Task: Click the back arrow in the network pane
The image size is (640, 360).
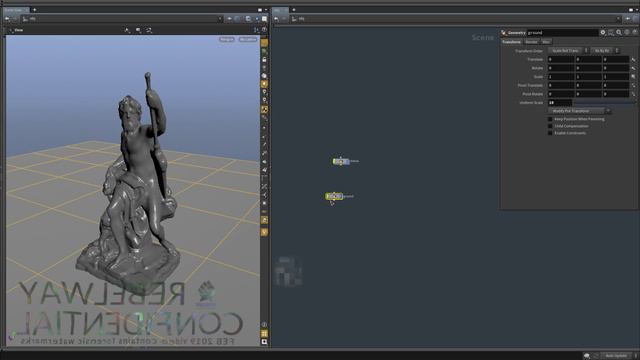Action: pyautogui.click(x=276, y=19)
